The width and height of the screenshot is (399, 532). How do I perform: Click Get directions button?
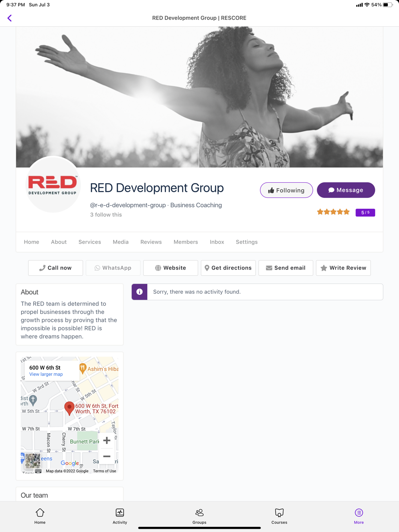(x=228, y=268)
